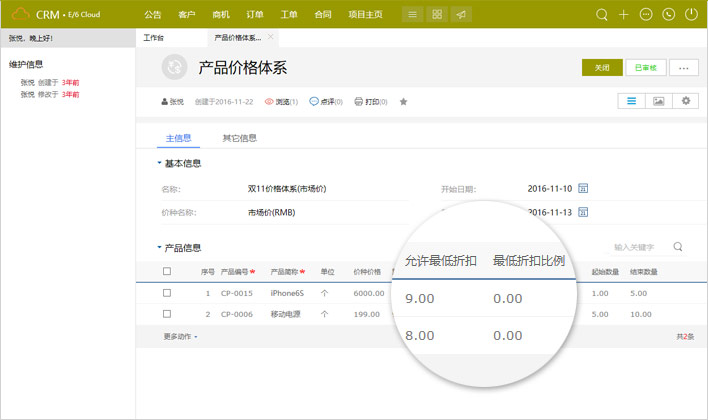
Task: Tick the checkbox for row CP-0015
Action: 167,293
